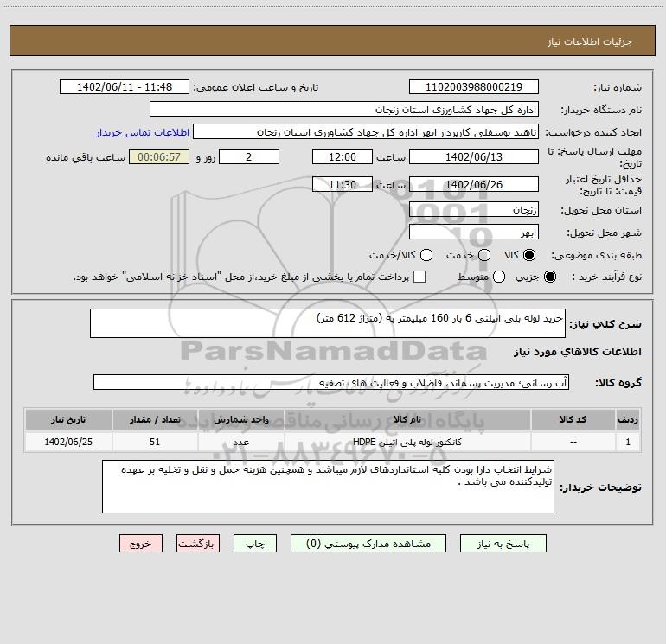Click the announcement date field 1402/06/11 - 11:48
The image size is (666, 644).
point(125,87)
